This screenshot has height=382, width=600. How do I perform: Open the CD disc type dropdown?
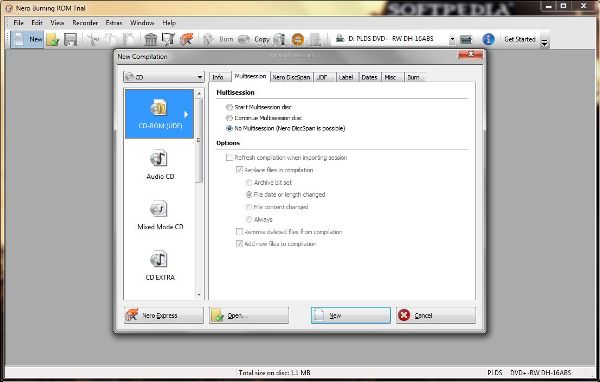tap(164, 77)
